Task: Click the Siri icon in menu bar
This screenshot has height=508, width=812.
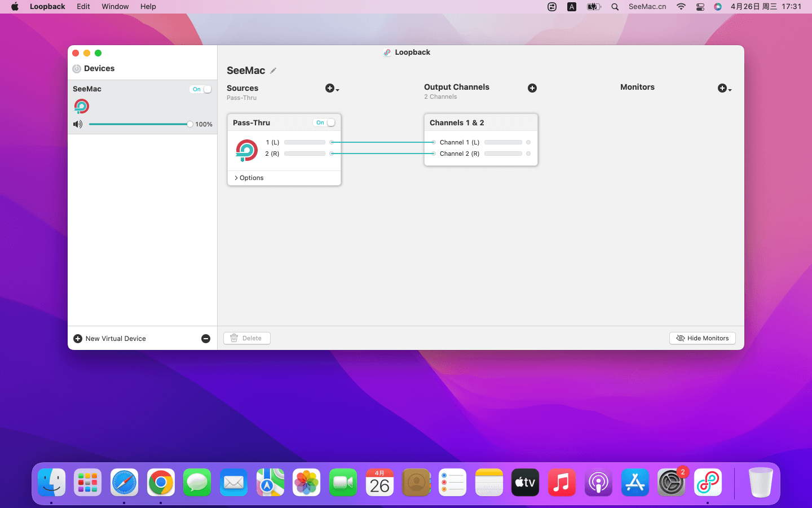Action: point(718,7)
